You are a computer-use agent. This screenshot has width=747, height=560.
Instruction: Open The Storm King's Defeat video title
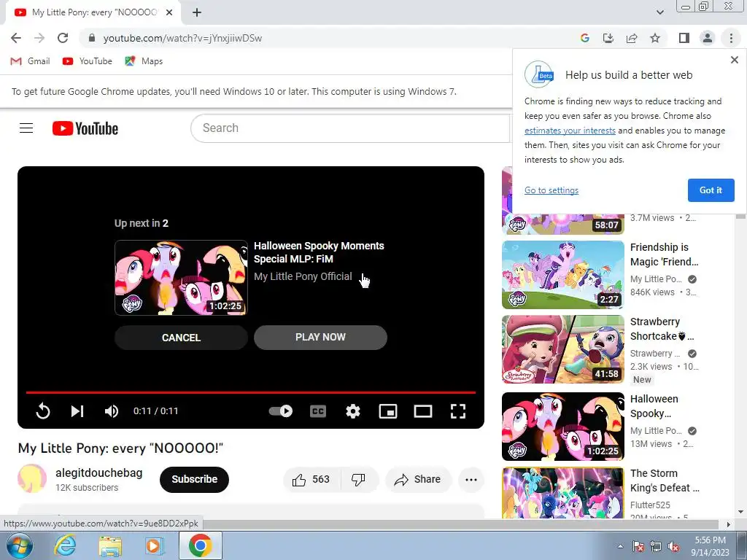click(x=665, y=481)
